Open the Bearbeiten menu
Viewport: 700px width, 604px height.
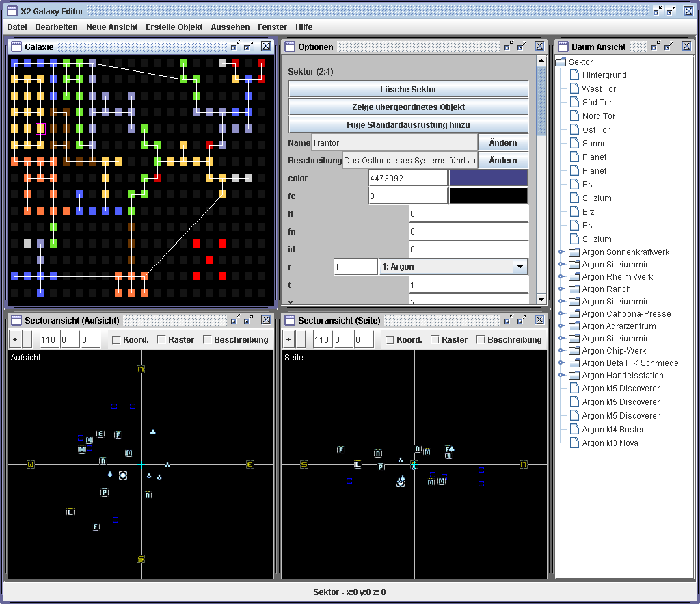(56, 27)
